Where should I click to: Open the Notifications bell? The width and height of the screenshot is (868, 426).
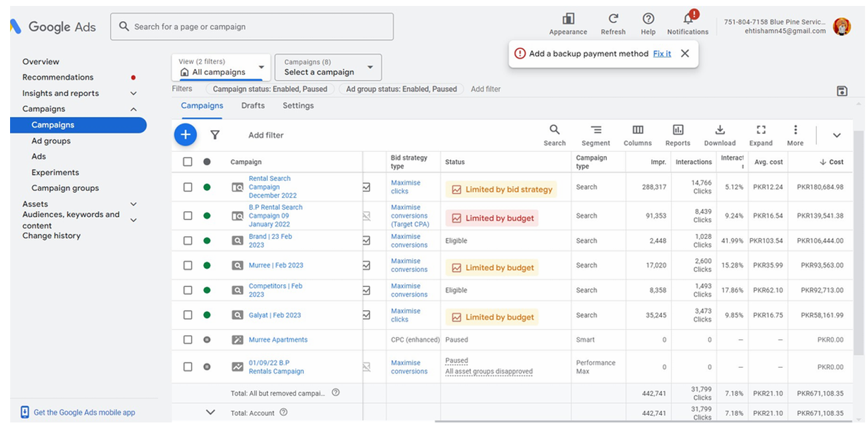(x=688, y=19)
